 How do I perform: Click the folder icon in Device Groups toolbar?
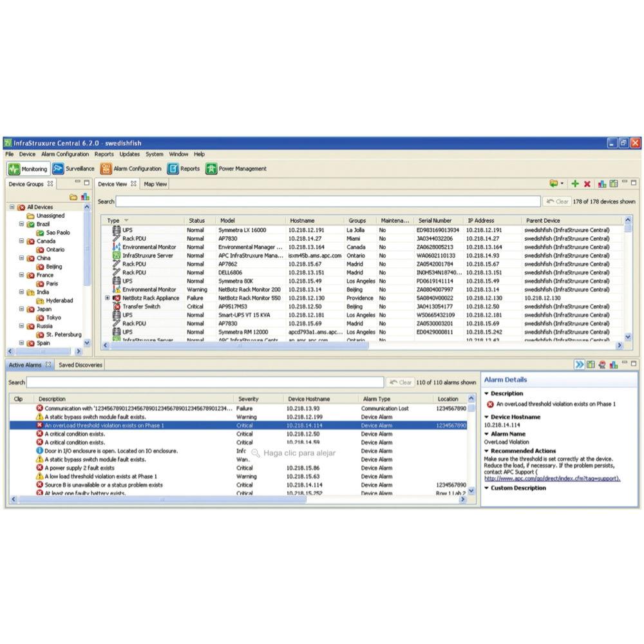(73, 197)
